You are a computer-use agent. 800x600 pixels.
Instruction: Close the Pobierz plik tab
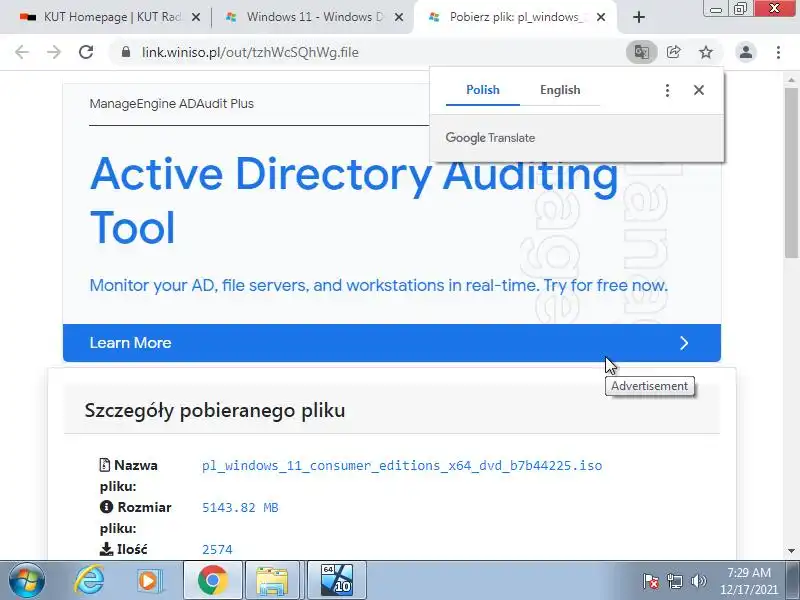601,17
